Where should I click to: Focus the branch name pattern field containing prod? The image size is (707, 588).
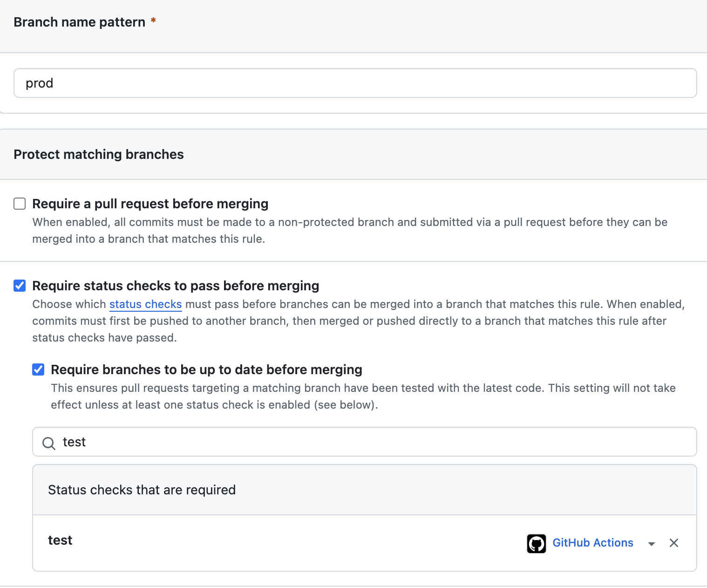pyautogui.click(x=355, y=83)
